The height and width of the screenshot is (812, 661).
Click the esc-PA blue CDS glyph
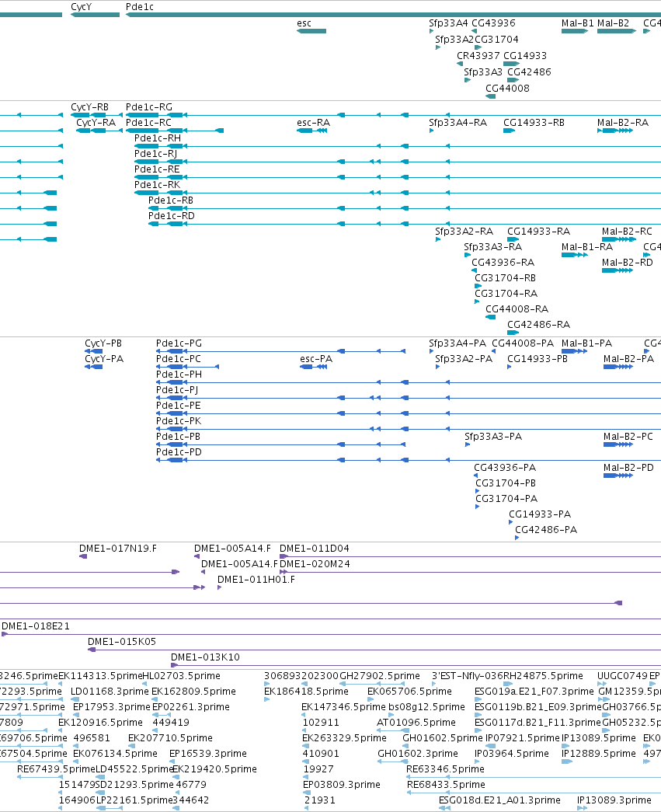313,367
